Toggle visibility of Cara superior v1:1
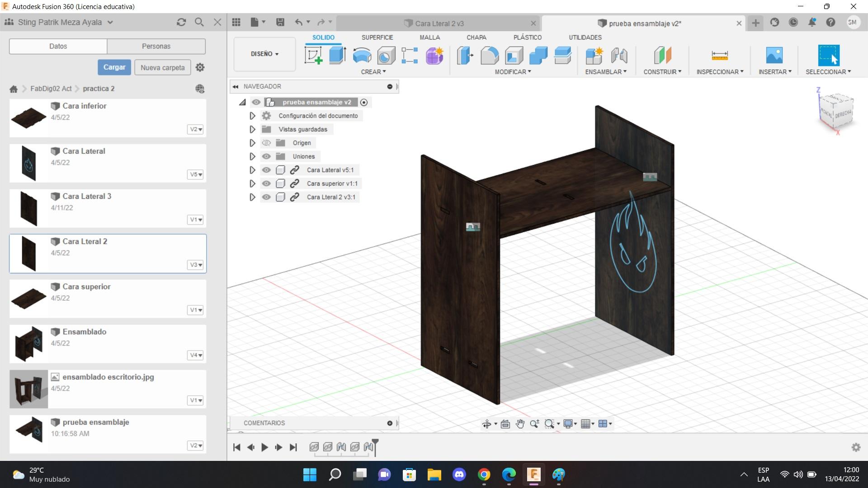The width and height of the screenshot is (868, 488). pos(266,183)
